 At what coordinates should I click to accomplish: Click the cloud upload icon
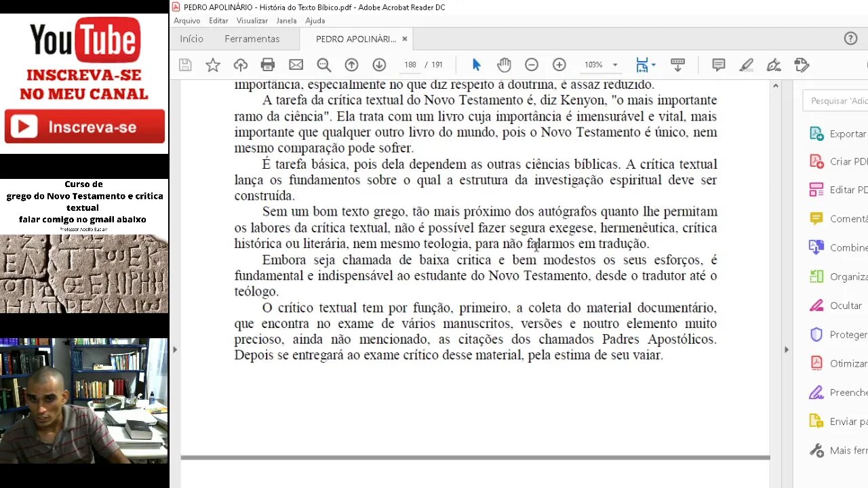[x=241, y=65]
